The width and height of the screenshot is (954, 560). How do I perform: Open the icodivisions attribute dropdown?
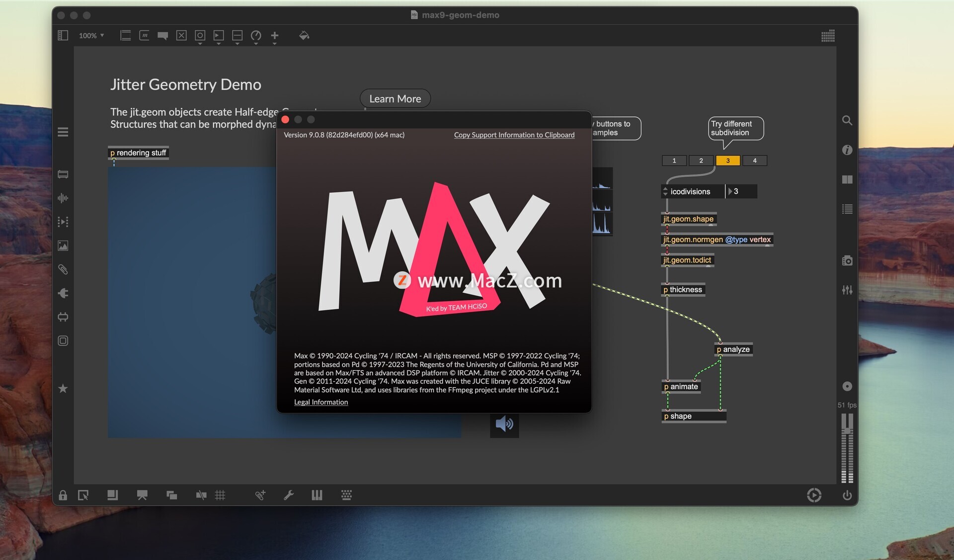[693, 191]
